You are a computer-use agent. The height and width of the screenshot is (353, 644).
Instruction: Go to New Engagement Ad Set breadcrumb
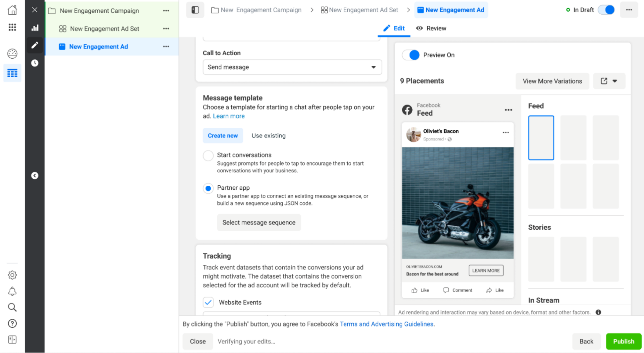pyautogui.click(x=359, y=10)
